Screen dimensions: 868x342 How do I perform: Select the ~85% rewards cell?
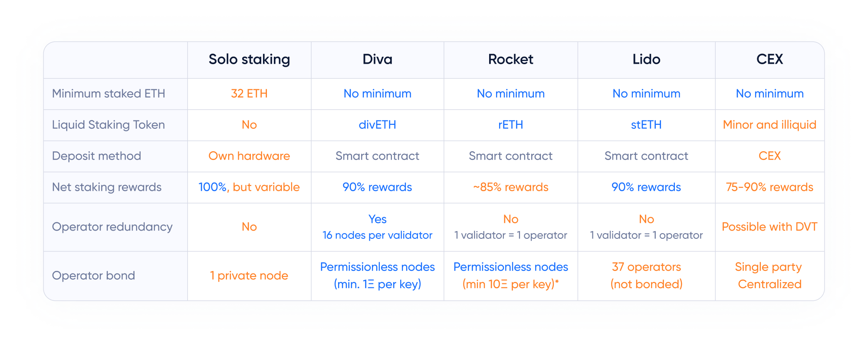tap(510, 187)
